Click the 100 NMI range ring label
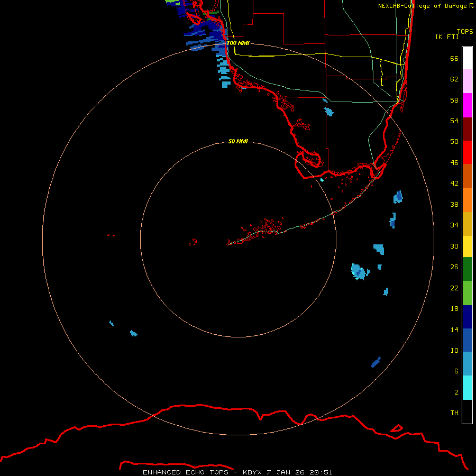This screenshot has height=476, width=476. click(238, 43)
